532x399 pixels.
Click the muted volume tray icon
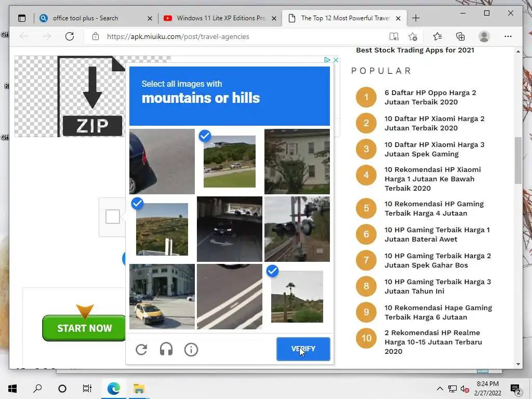pyautogui.click(x=465, y=389)
